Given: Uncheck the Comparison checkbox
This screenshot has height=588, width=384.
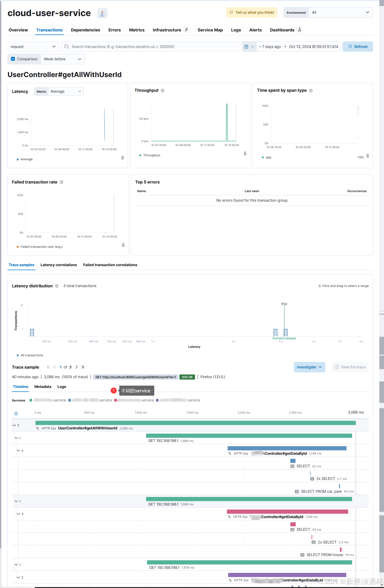Looking at the screenshot, I should pos(13,59).
